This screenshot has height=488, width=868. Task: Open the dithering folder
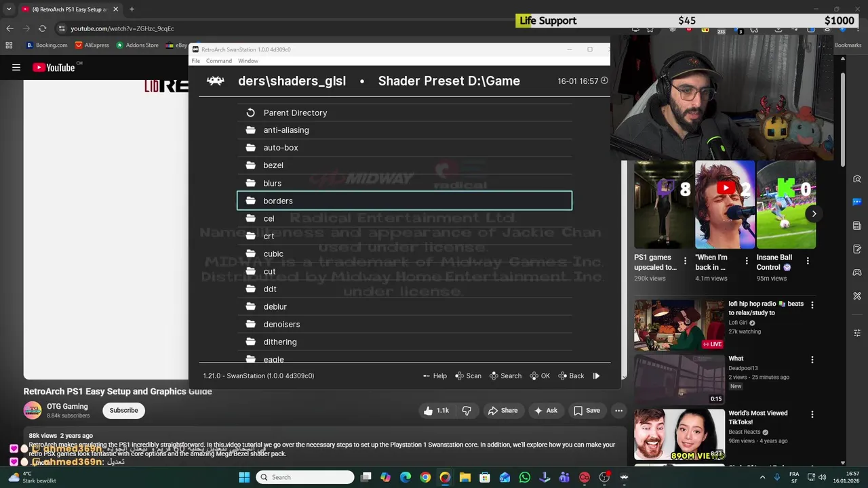404,342
